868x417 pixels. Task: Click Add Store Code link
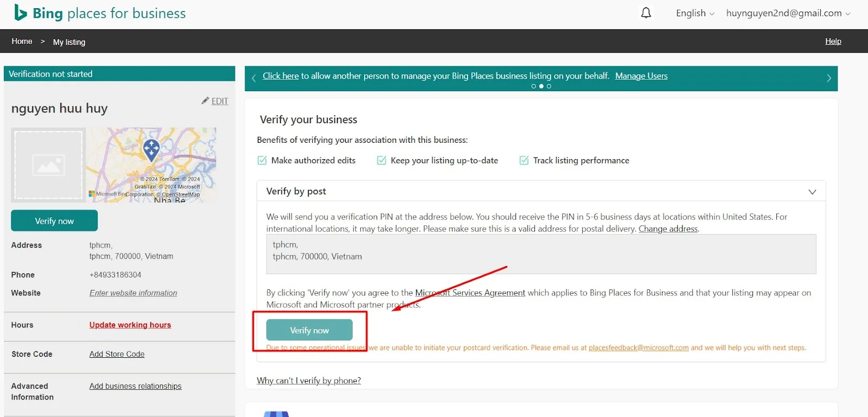point(117,354)
